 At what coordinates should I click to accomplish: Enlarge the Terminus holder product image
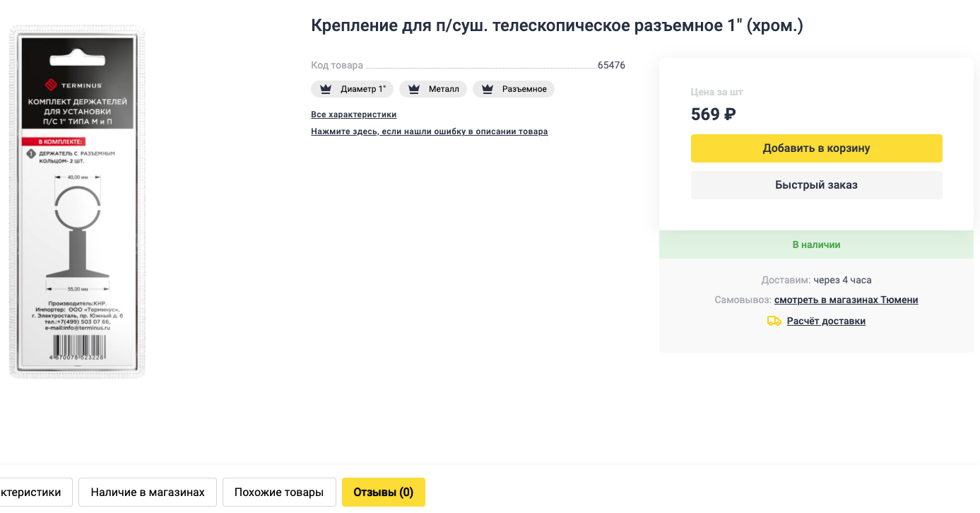click(x=77, y=202)
